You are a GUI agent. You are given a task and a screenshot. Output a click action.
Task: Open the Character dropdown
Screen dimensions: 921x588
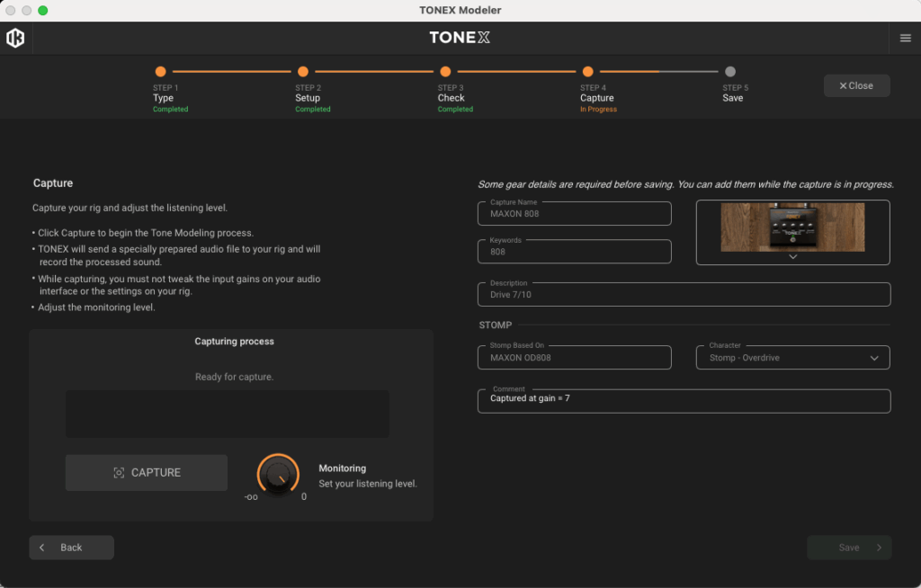point(792,357)
